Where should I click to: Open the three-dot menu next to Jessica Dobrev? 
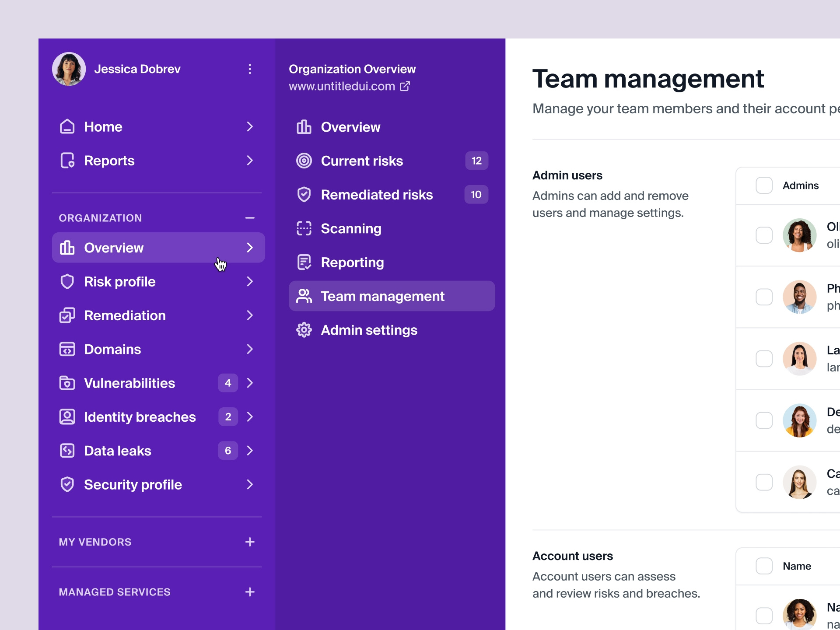tap(250, 69)
